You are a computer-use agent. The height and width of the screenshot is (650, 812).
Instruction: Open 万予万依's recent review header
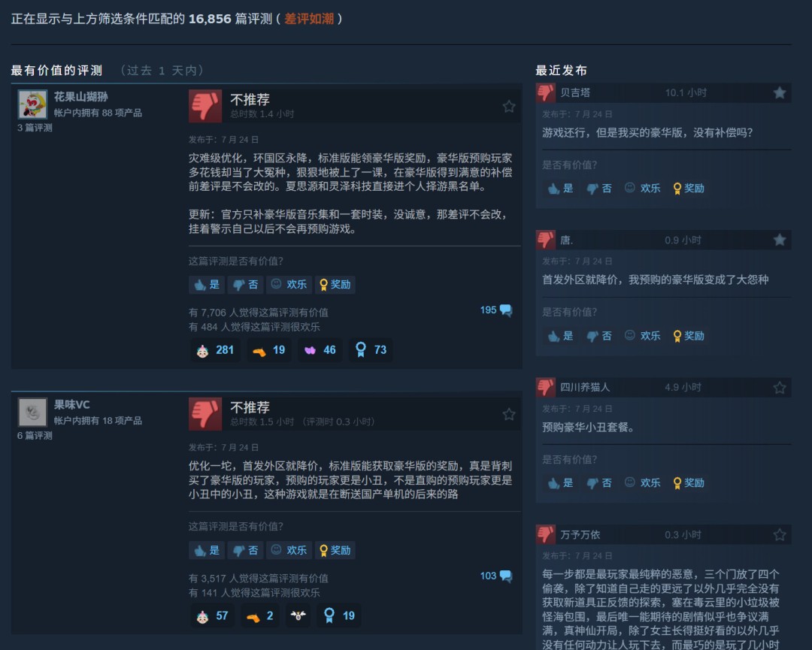click(x=663, y=534)
